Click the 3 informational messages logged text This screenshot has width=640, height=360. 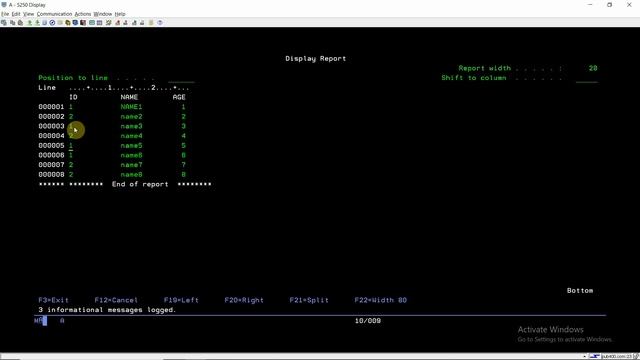pyautogui.click(x=107, y=310)
